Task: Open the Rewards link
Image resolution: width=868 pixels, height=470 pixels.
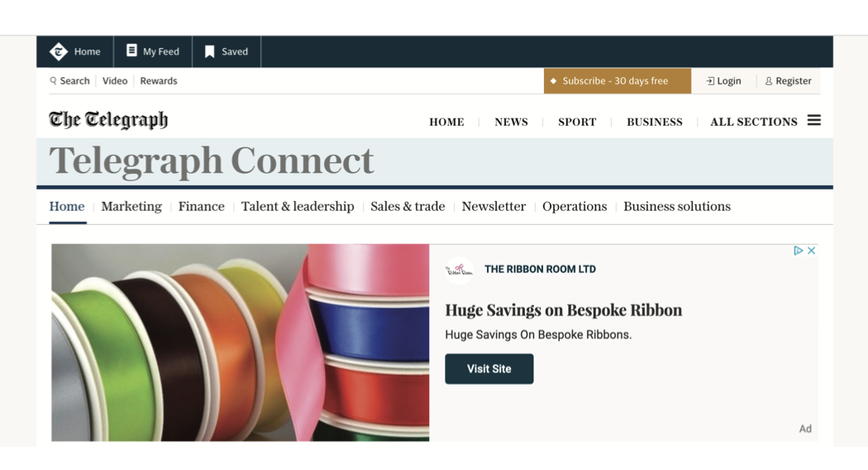Action: (159, 81)
